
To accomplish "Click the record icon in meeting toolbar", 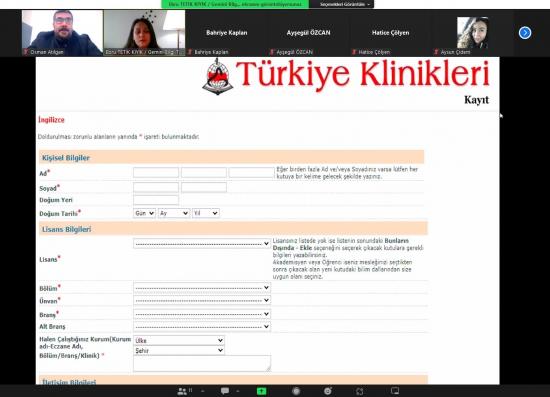I will 296,391.
